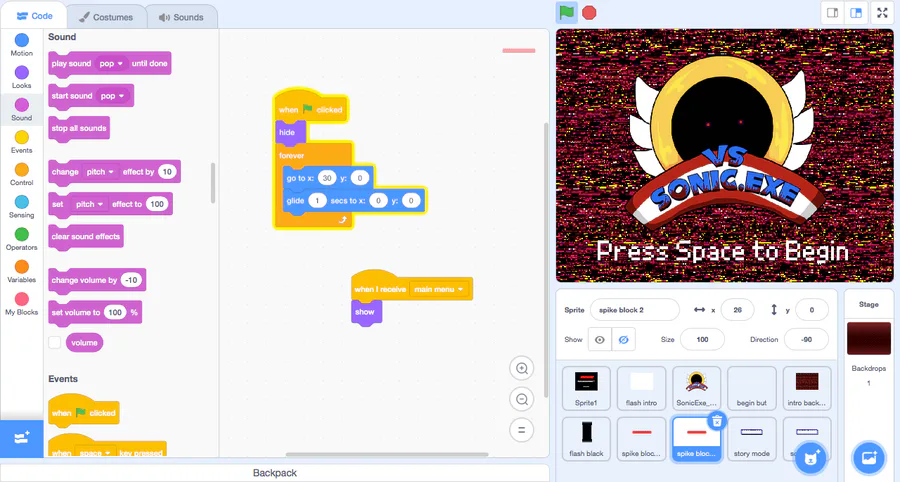The height and width of the screenshot is (482, 900).
Task: Select the Motion block category
Action: [22, 45]
